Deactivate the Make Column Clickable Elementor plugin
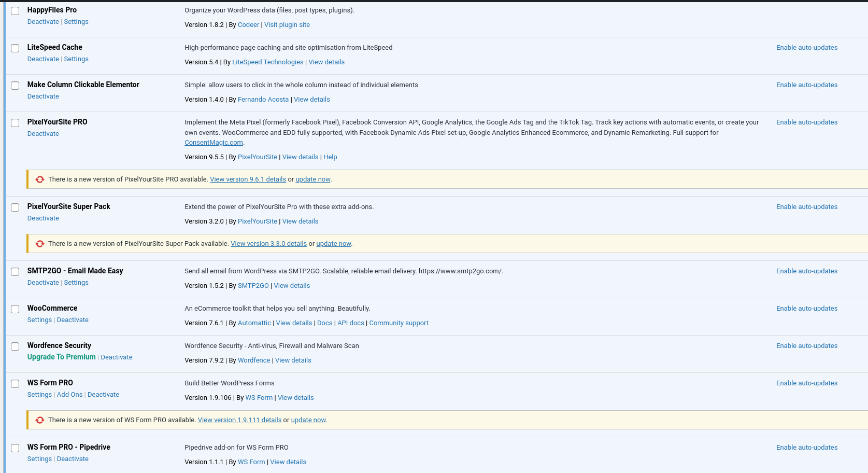Image resolution: width=868 pixels, height=473 pixels. (x=43, y=96)
